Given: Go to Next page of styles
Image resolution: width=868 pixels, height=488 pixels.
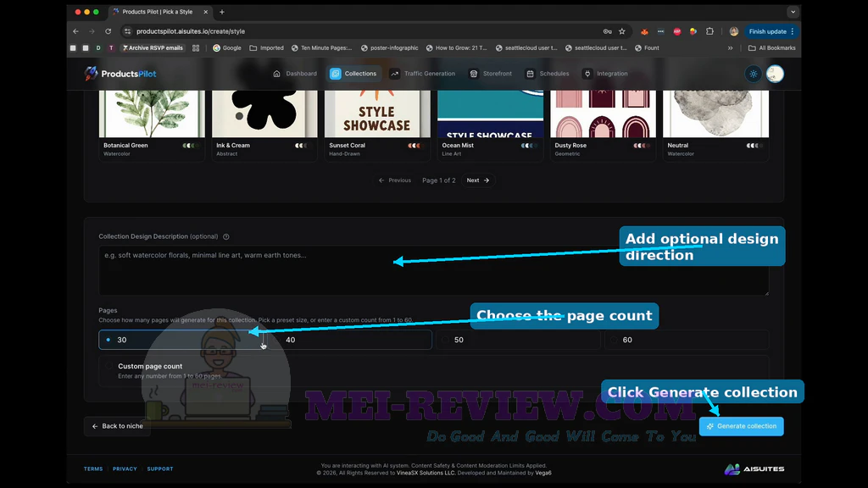Looking at the screenshot, I should 478,180.
